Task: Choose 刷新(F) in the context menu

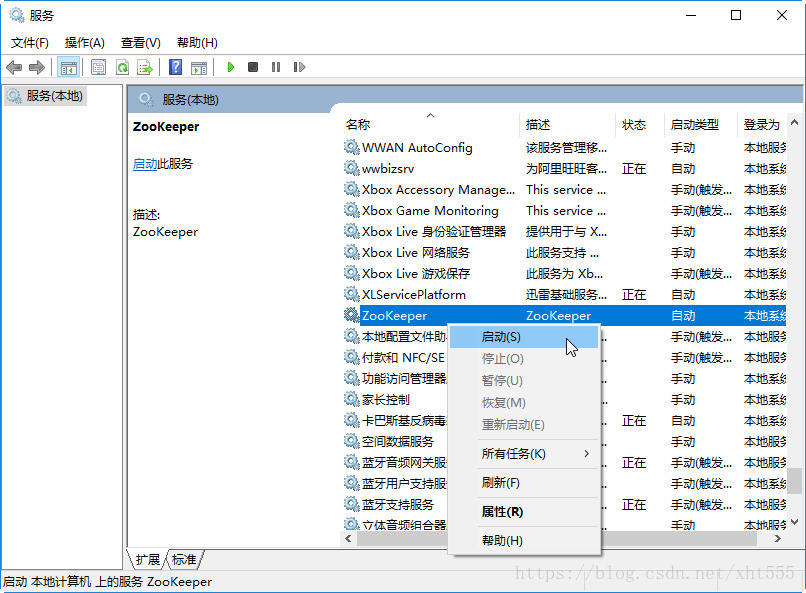Action: click(524, 483)
